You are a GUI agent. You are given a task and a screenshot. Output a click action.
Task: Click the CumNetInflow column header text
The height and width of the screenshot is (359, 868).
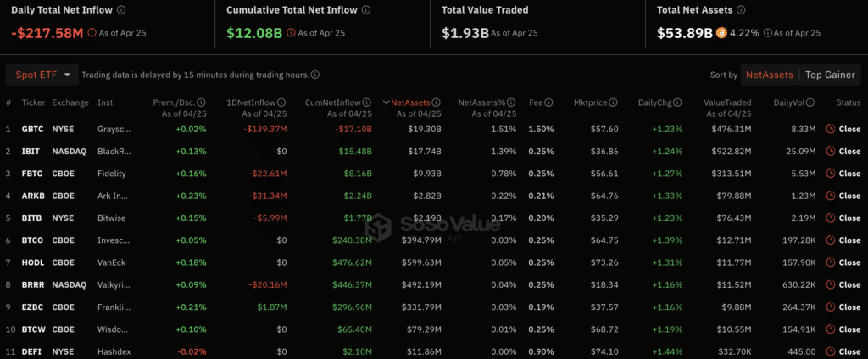pos(333,102)
